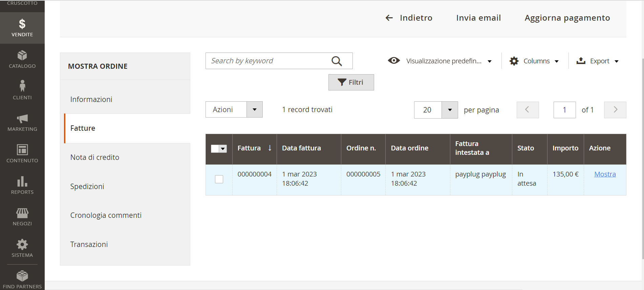Open the Visualizzazione predefinita view dropdown
This screenshot has width=644, height=290.
click(x=440, y=61)
